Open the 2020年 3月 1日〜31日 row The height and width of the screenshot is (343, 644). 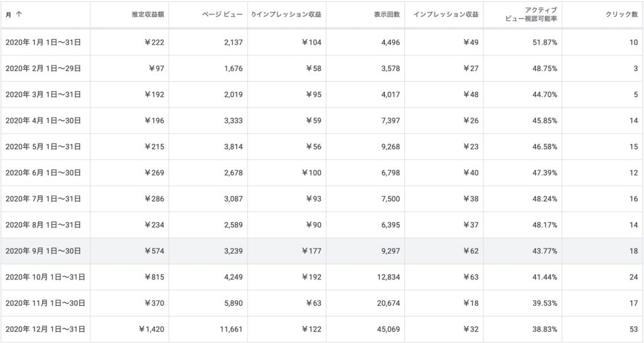coord(322,94)
